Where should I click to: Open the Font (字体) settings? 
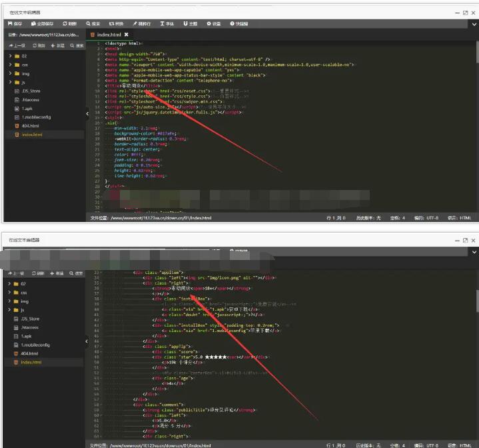click(x=167, y=23)
